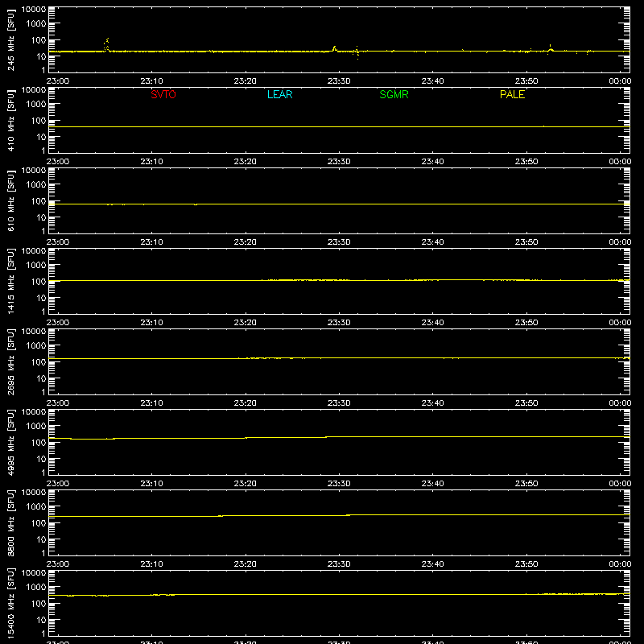Click the 245 MHz burst spike near 23:05
The image size is (644, 644).
107,44
